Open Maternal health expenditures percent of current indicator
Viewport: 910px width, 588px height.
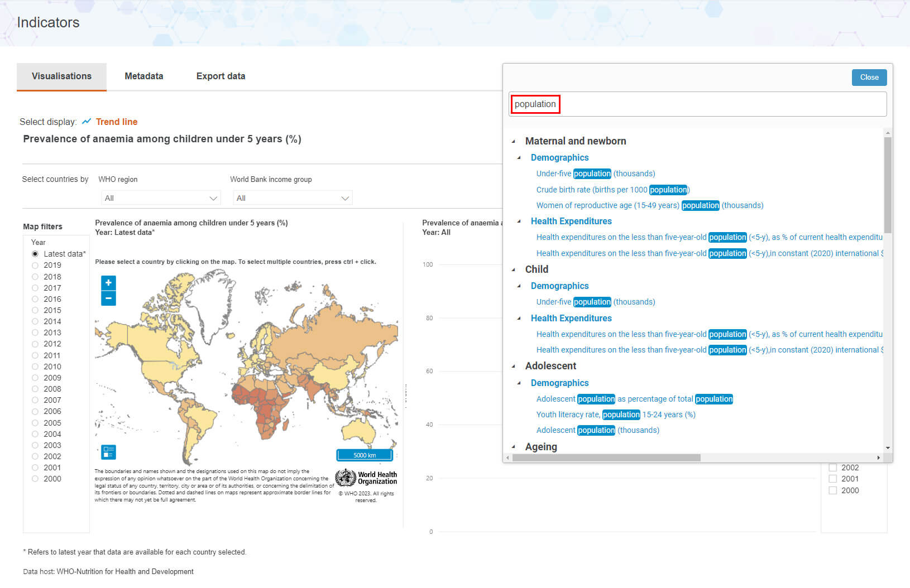pyautogui.click(x=710, y=237)
